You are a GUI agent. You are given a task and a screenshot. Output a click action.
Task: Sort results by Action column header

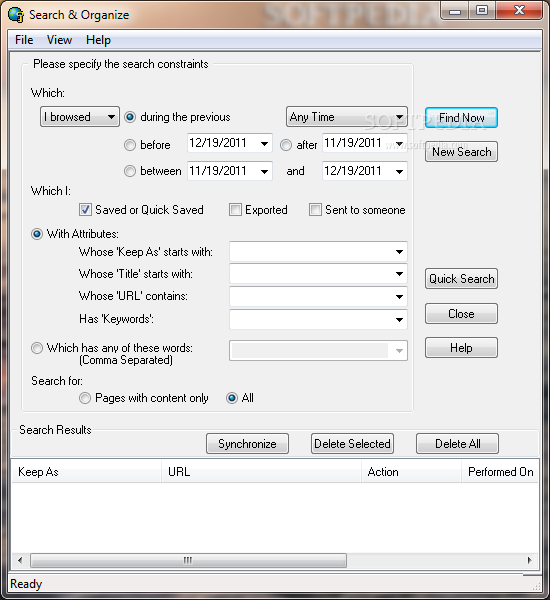(x=411, y=472)
